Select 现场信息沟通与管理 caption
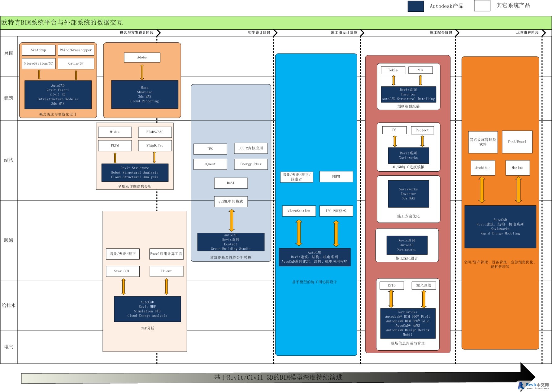Image resolution: width=552 pixels, height=392 pixels. click(x=408, y=343)
